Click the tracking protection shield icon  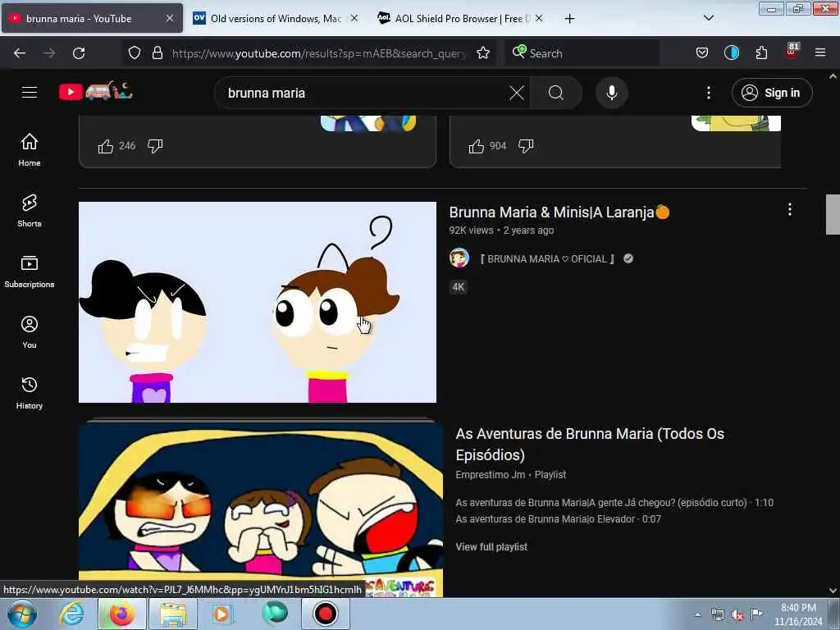135,52
